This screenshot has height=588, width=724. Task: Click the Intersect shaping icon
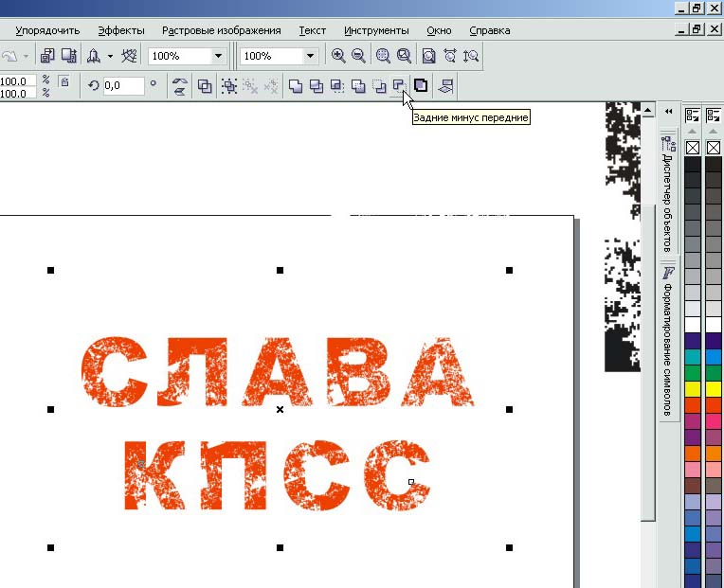click(x=336, y=86)
